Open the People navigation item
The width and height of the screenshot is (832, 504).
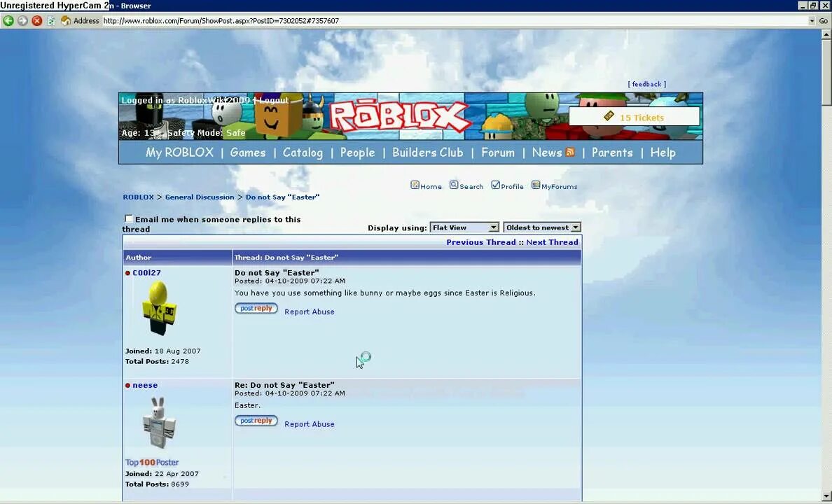357,153
